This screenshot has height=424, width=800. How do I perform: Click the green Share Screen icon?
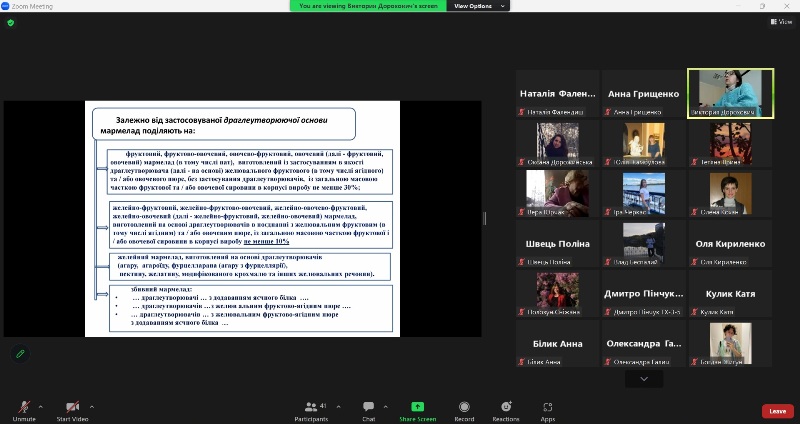pos(417,407)
